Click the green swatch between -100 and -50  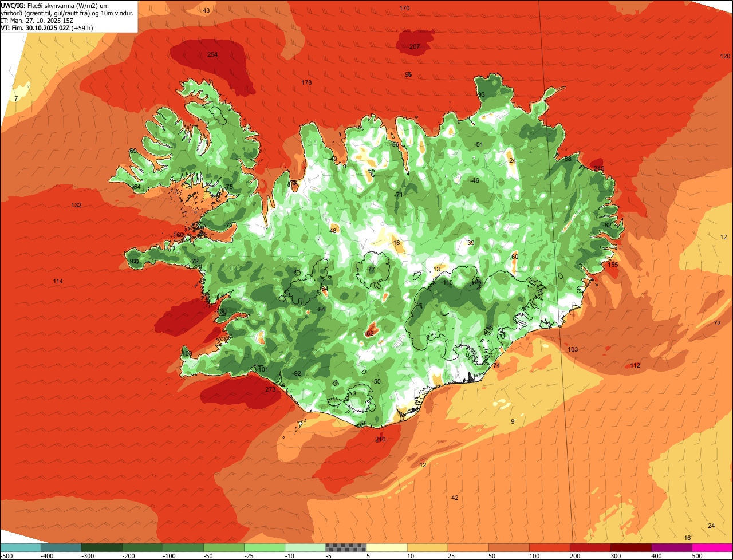click(x=183, y=547)
